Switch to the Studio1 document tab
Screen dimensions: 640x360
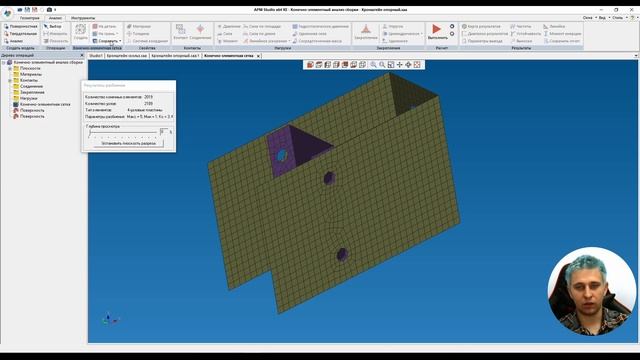96,56
